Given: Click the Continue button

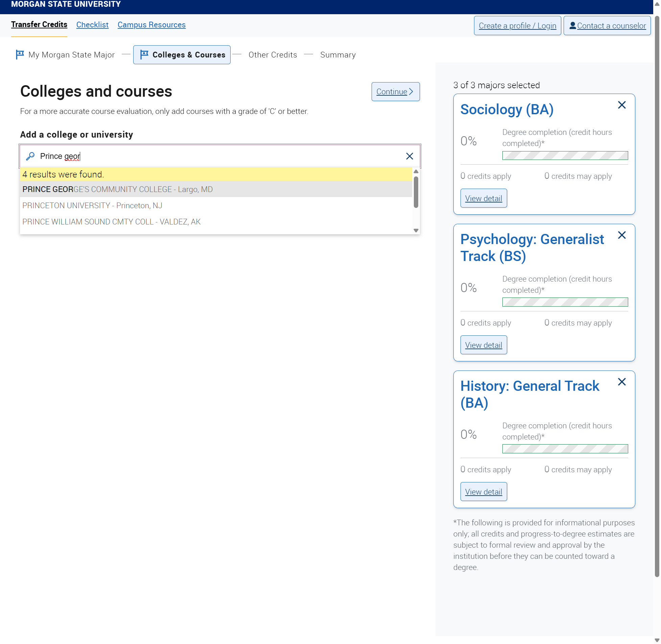Looking at the screenshot, I should pos(395,92).
